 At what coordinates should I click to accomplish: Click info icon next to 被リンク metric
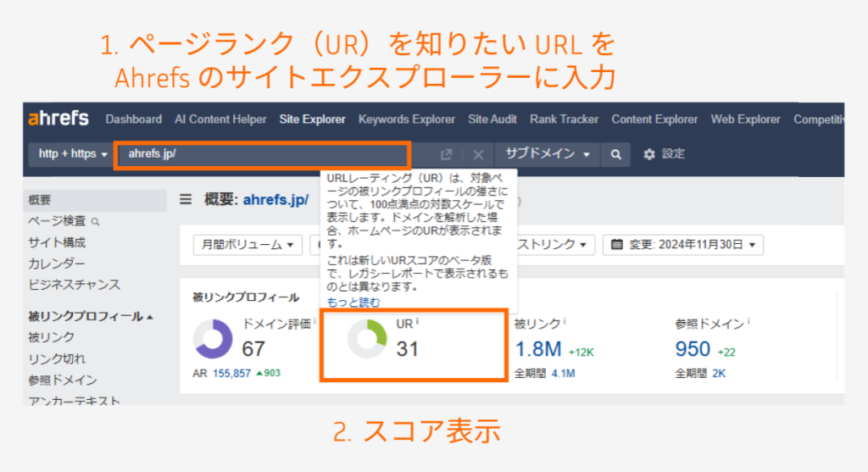[x=564, y=321]
